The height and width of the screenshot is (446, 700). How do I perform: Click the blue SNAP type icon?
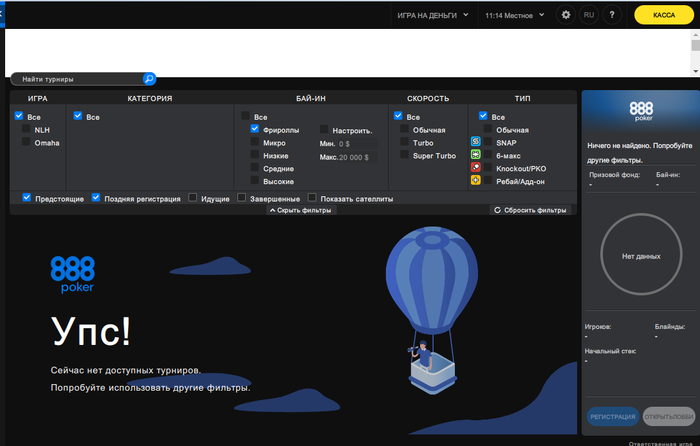(475, 142)
